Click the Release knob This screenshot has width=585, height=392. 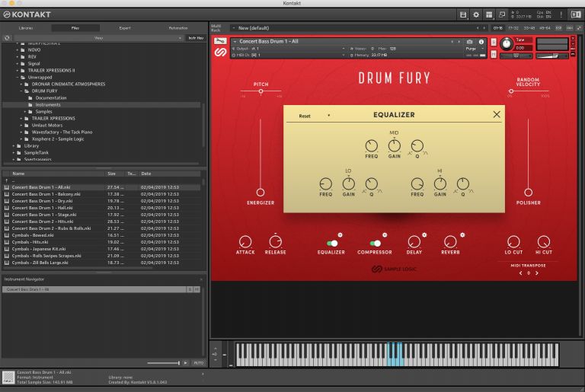(275, 242)
